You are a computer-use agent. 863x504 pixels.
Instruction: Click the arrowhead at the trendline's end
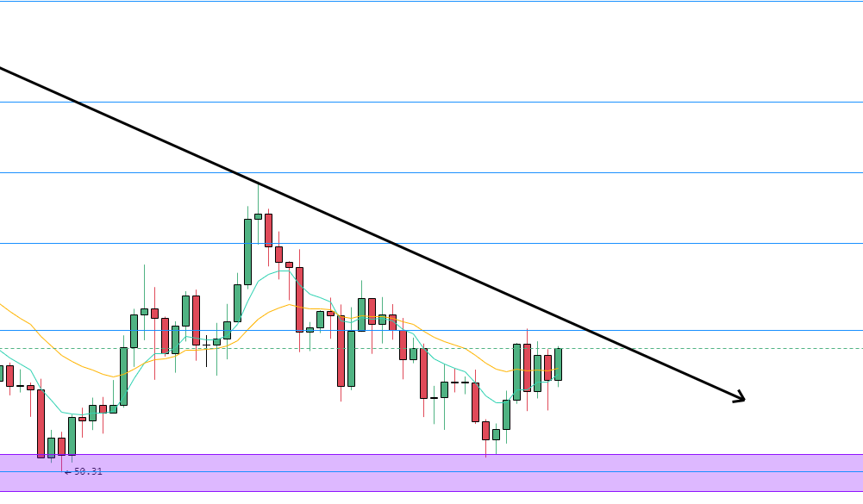(740, 398)
